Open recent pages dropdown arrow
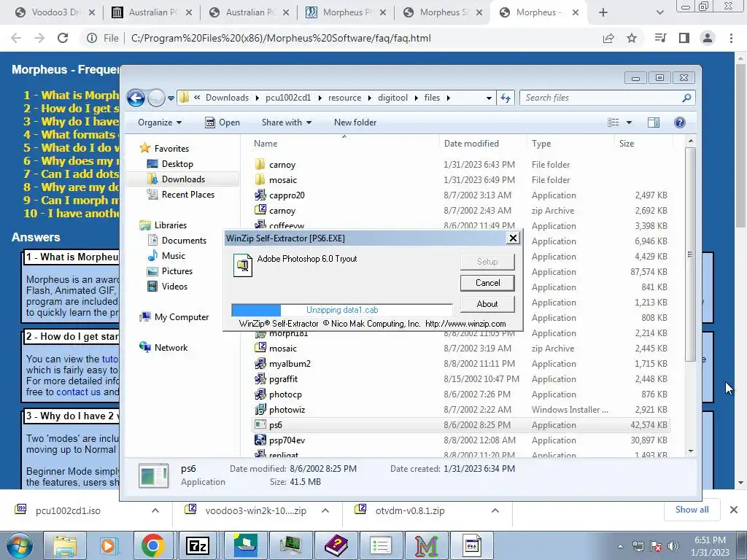The height and width of the screenshot is (560, 747). [171, 98]
